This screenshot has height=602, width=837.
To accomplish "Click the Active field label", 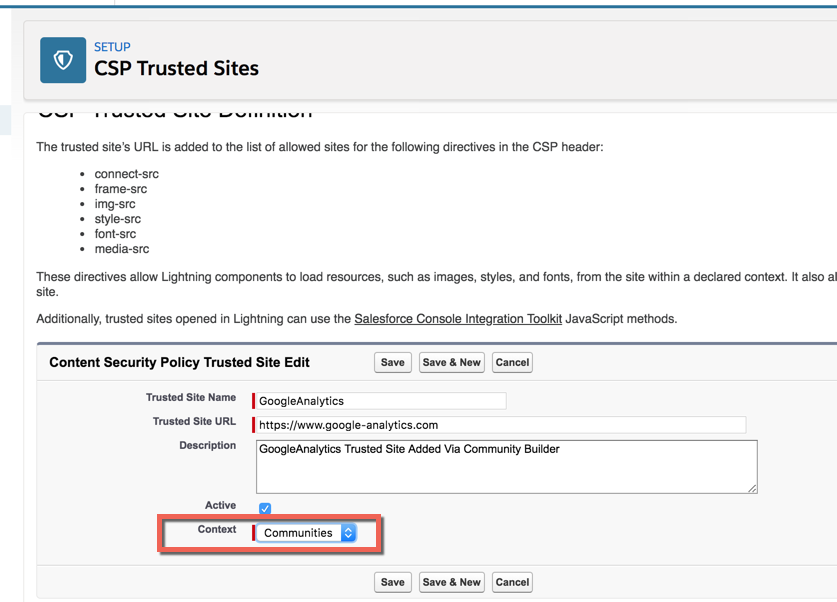I will pyautogui.click(x=220, y=505).
